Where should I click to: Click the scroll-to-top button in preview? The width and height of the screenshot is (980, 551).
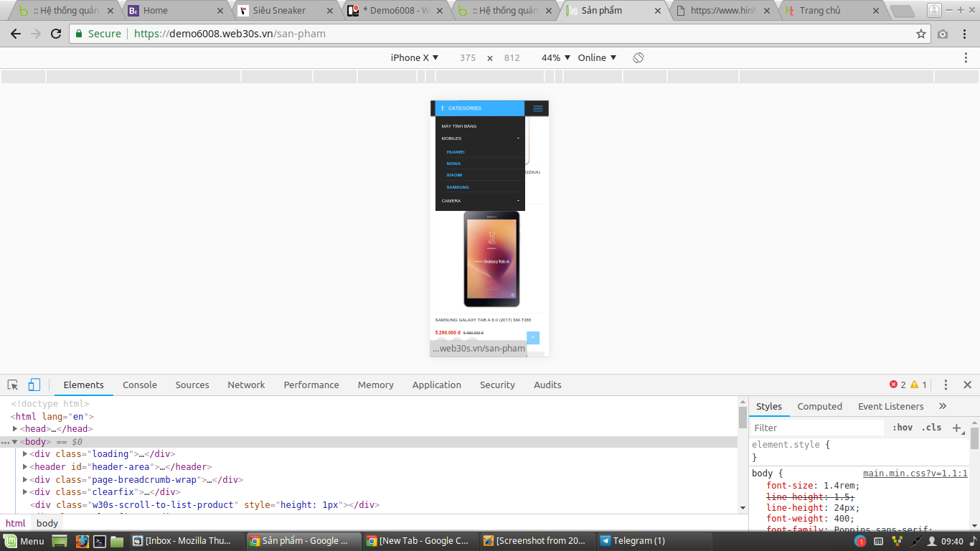point(533,338)
